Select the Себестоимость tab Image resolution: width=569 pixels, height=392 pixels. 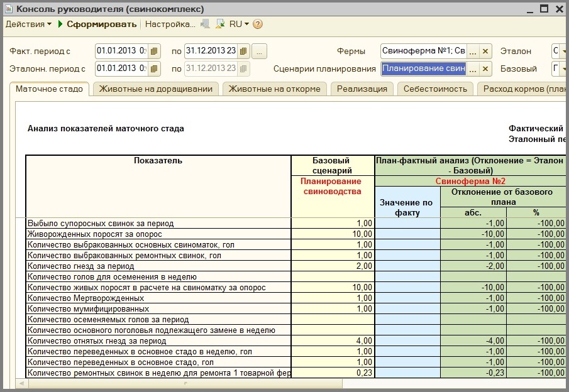pyautogui.click(x=435, y=89)
